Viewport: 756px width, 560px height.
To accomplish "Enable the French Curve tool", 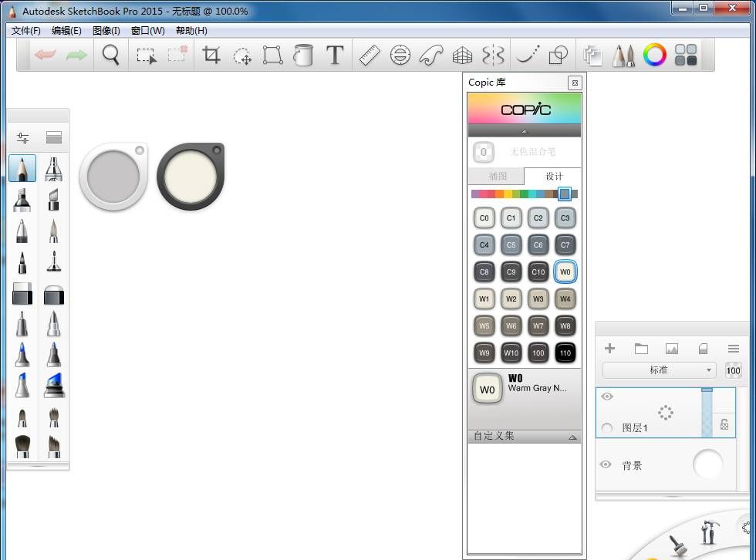I will point(431,55).
